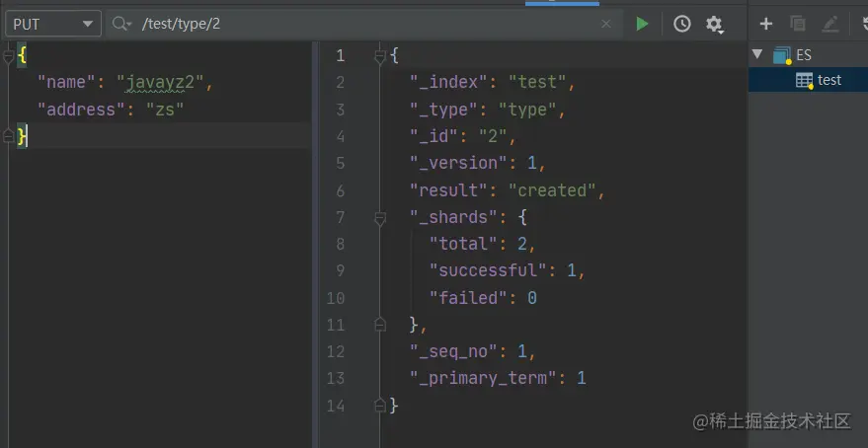
Task: Click the fold end marker on line 11
Action: click(380, 324)
